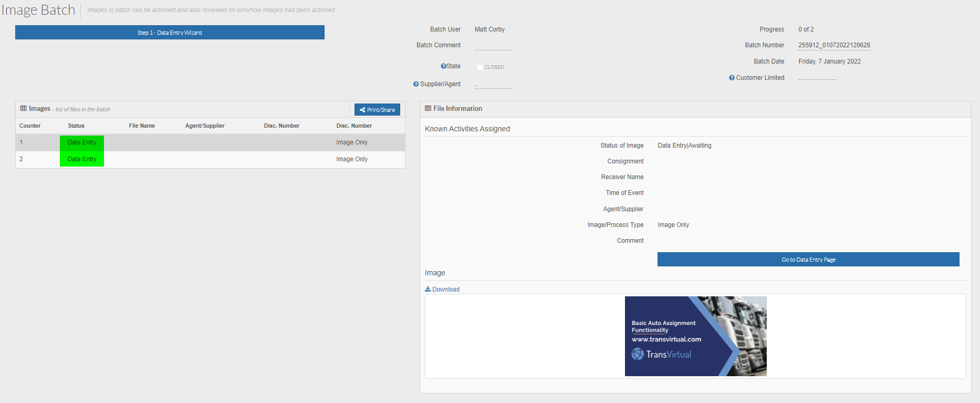Click the File Name column header
The image size is (980, 403).
142,126
